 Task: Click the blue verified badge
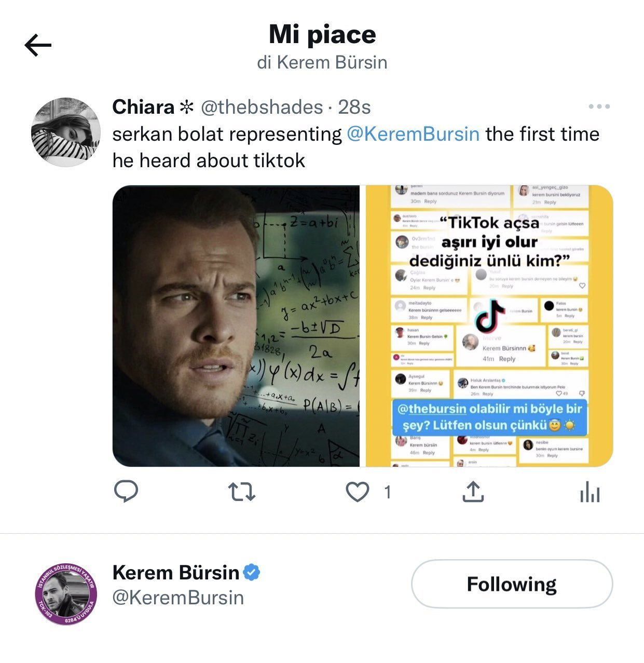tap(252, 572)
